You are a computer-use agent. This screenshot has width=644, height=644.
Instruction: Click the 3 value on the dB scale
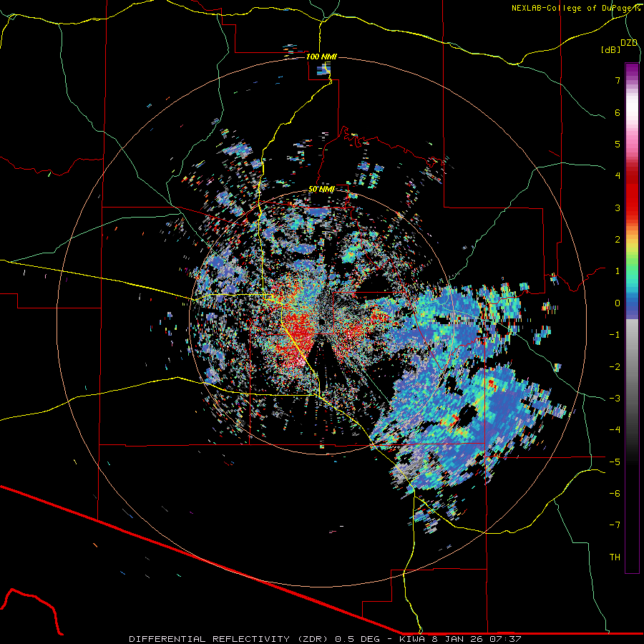coord(618,208)
